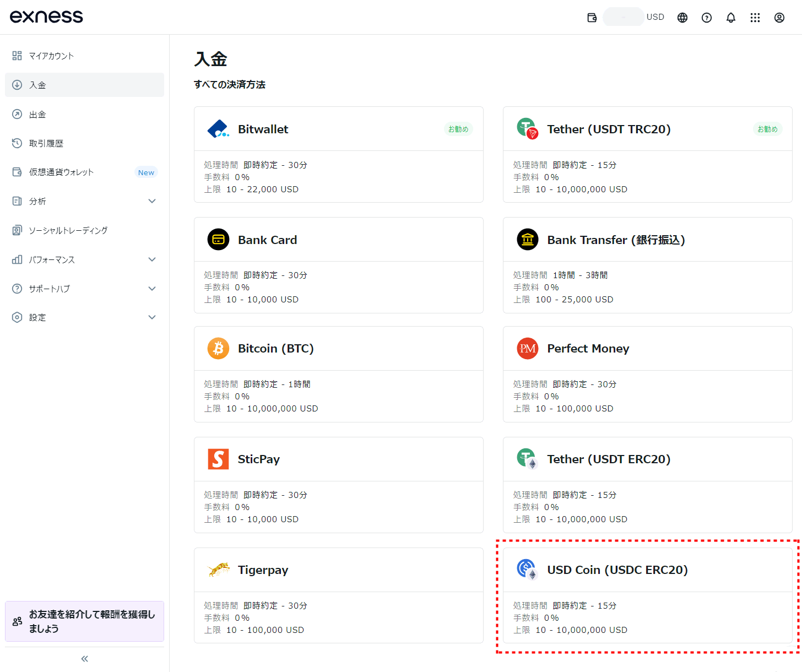Click the サポートハブ help icon
Viewport: 802px width, 672px height.
(x=17, y=289)
